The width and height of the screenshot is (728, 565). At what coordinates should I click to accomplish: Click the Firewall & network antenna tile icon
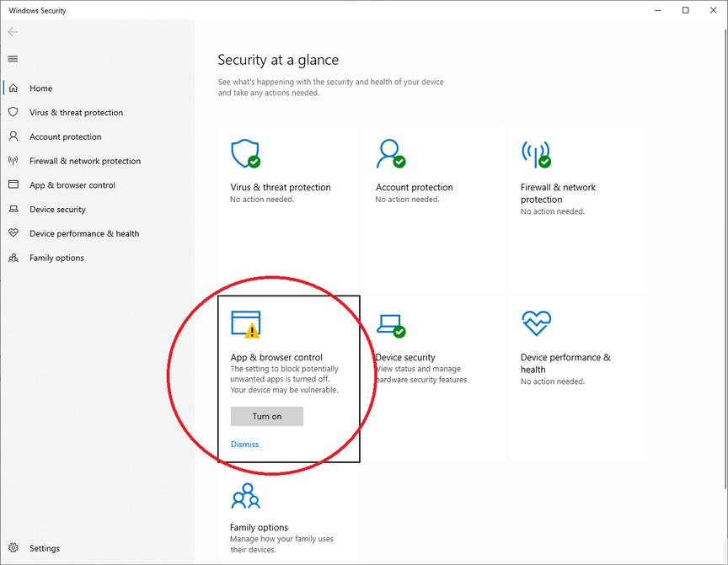(x=536, y=154)
